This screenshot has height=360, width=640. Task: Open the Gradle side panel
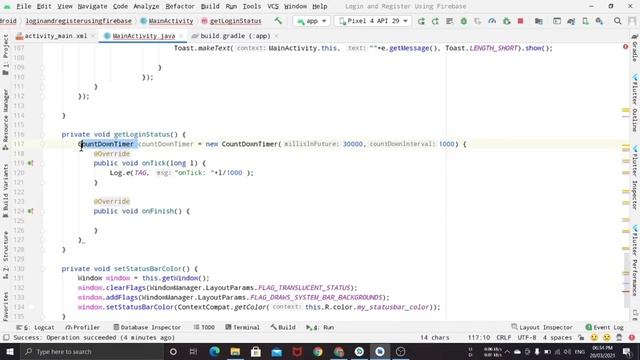pyautogui.click(x=635, y=48)
